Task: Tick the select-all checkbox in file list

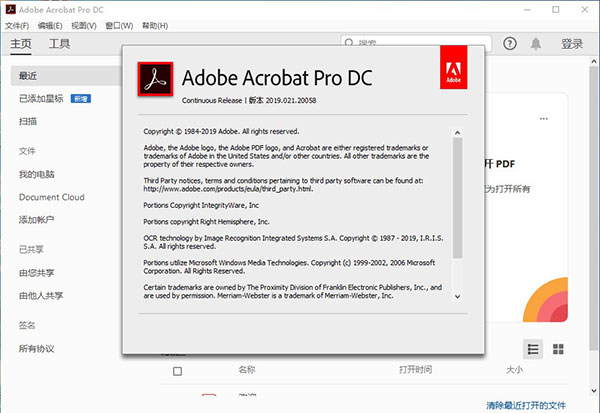Action: tap(177, 371)
